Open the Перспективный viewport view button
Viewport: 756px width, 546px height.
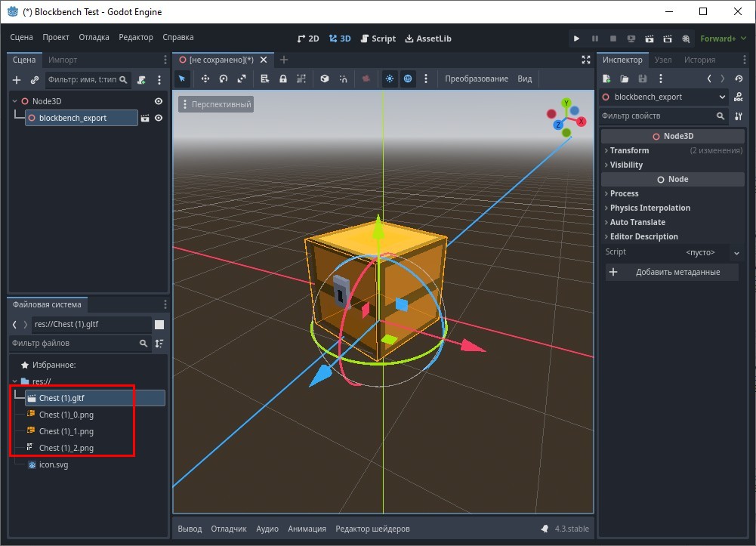[216, 104]
